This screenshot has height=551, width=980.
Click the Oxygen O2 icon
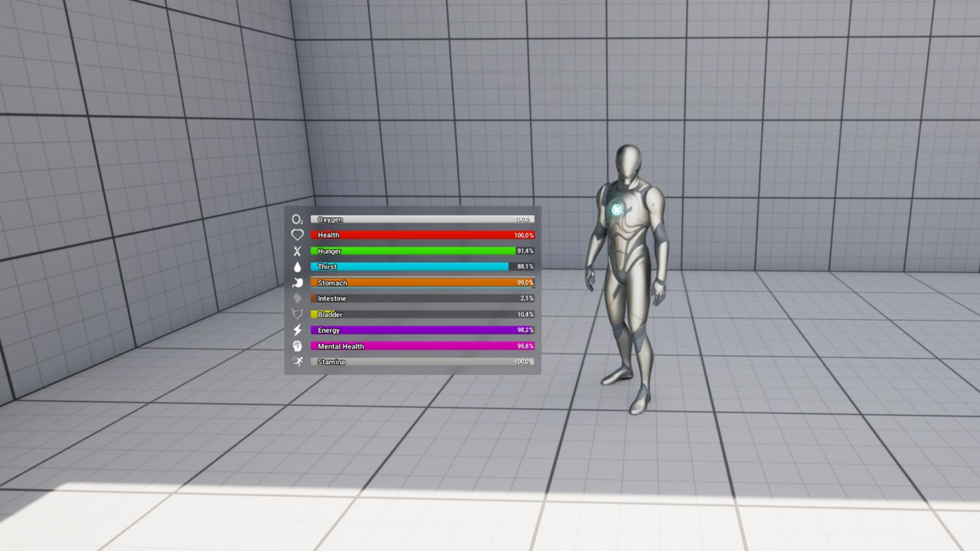coord(297,220)
